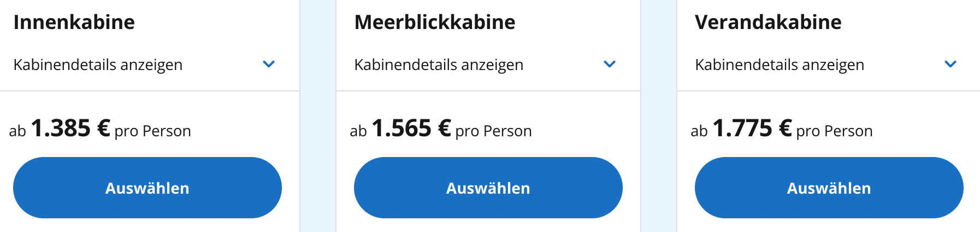Click "pro Person" beside 1.775 €
Viewport: 980px width, 232px height.
pos(834,131)
